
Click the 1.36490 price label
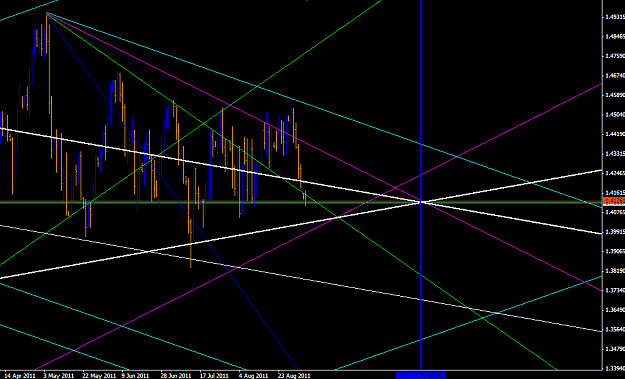615,310
